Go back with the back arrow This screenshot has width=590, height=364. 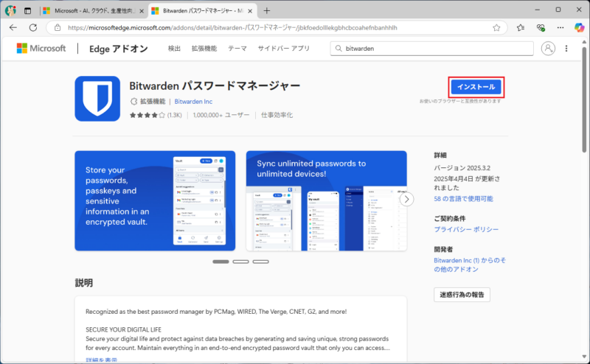point(13,27)
